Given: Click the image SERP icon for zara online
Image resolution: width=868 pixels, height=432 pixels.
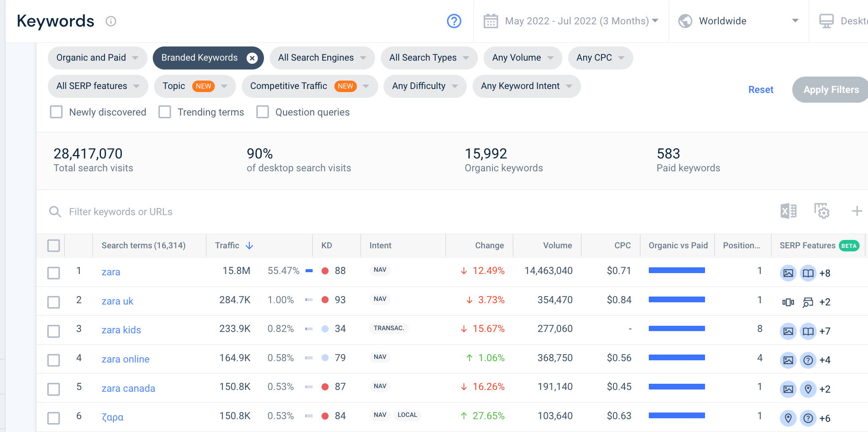Looking at the screenshot, I should pyautogui.click(x=788, y=360).
